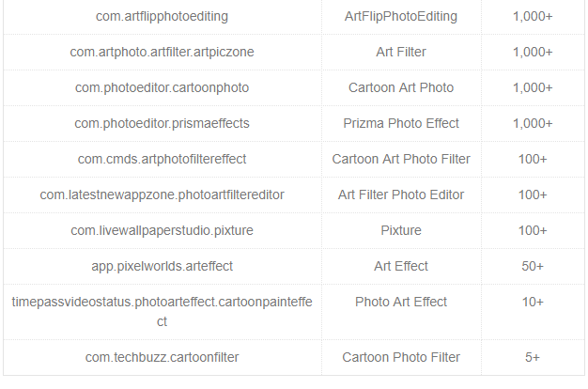This screenshot has height=389, width=588.
Task: Click the Cartoon Photo Filter app name
Action: pyautogui.click(x=401, y=357)
